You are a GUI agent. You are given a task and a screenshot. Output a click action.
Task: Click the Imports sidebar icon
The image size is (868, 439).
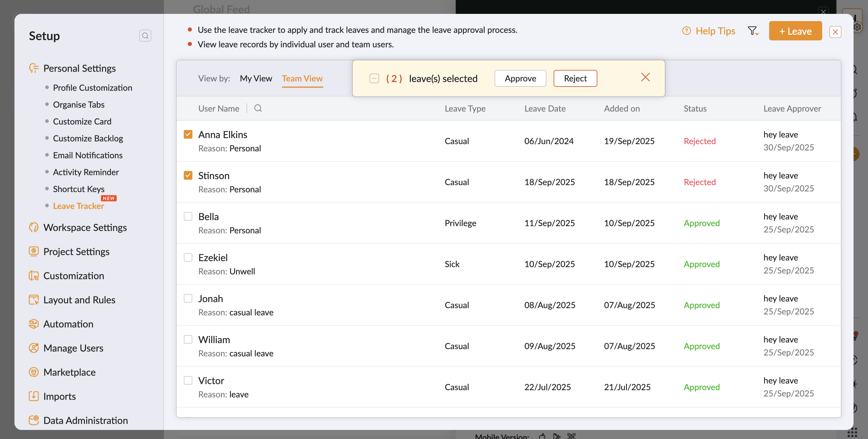coord(34,396)
